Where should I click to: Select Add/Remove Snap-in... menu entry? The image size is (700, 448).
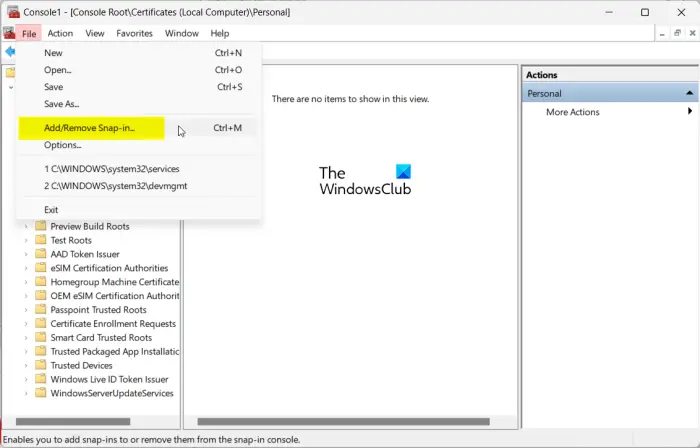click(138, 128)
